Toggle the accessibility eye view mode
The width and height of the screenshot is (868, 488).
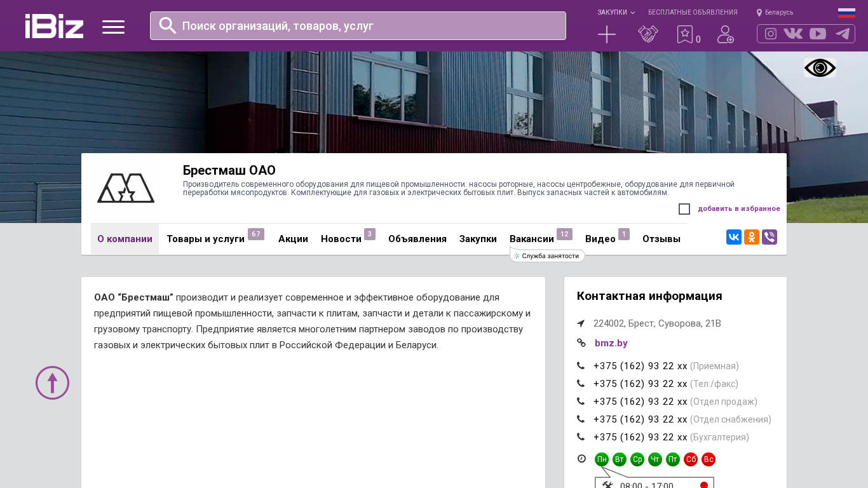point(820,68)
